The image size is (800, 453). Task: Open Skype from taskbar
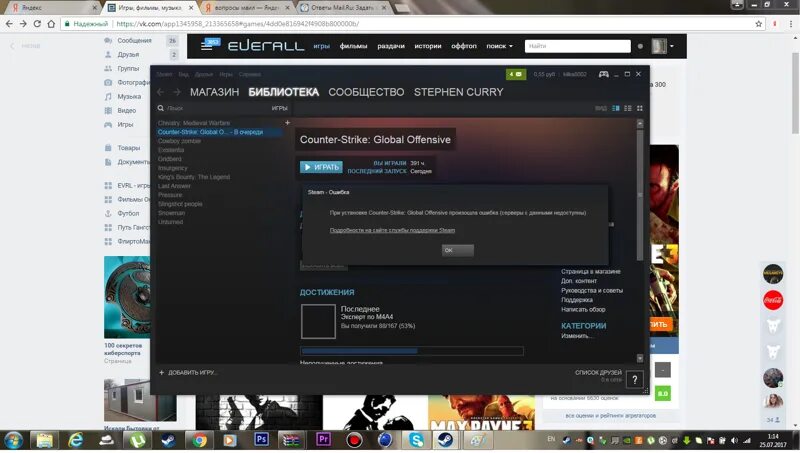(x=416, y=440)
